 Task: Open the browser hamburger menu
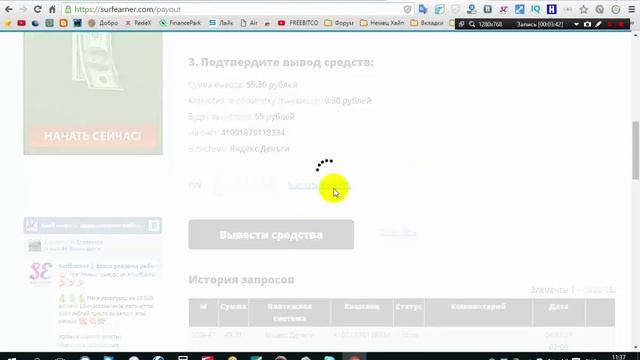pyautogui.click(x=631, y=9)
